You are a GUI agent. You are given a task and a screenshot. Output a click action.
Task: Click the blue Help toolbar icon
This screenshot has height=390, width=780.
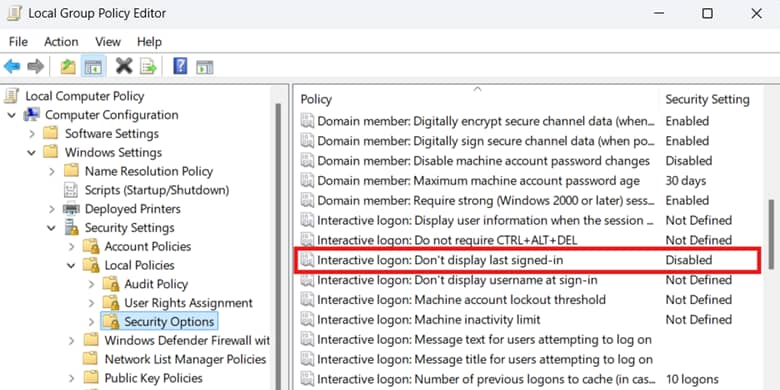[x=180, y=66]
